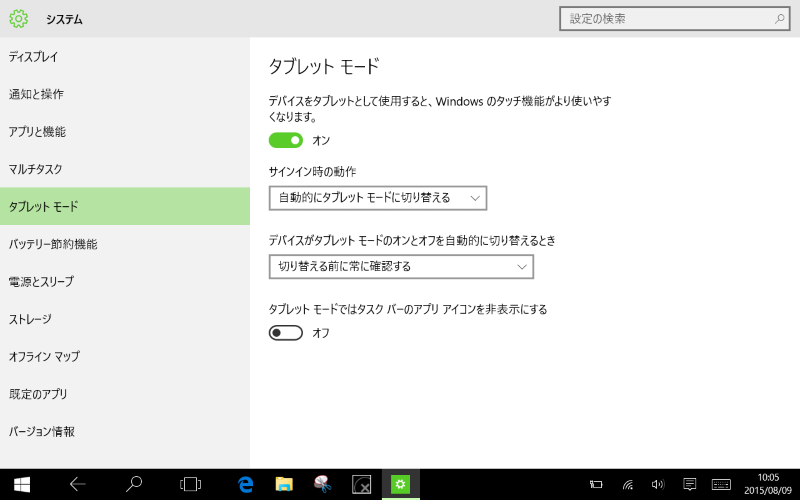Open the Wi-Fi network tray icon
Viewport: 800px width, 500px height.
628,484
